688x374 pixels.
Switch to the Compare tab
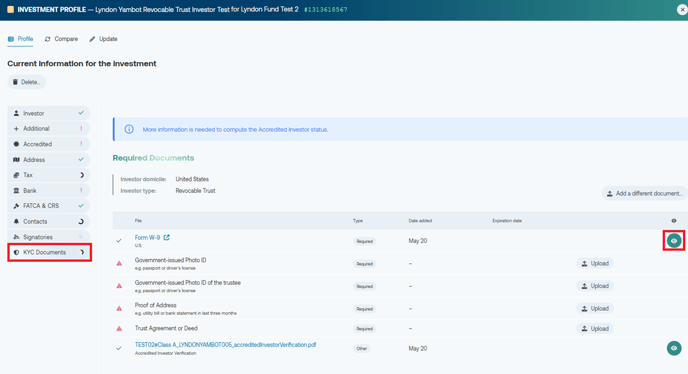(61, 39)
